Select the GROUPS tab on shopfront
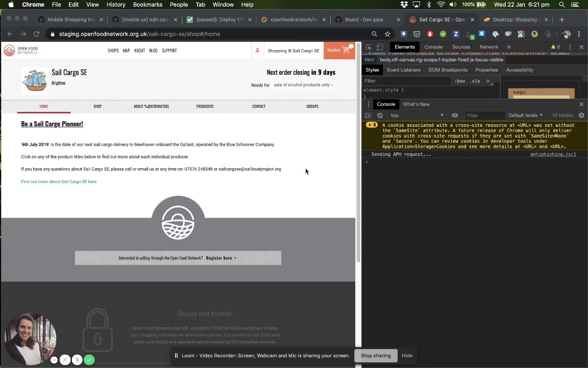The width and height of the screenshot is (588, 368). point(312,106)
